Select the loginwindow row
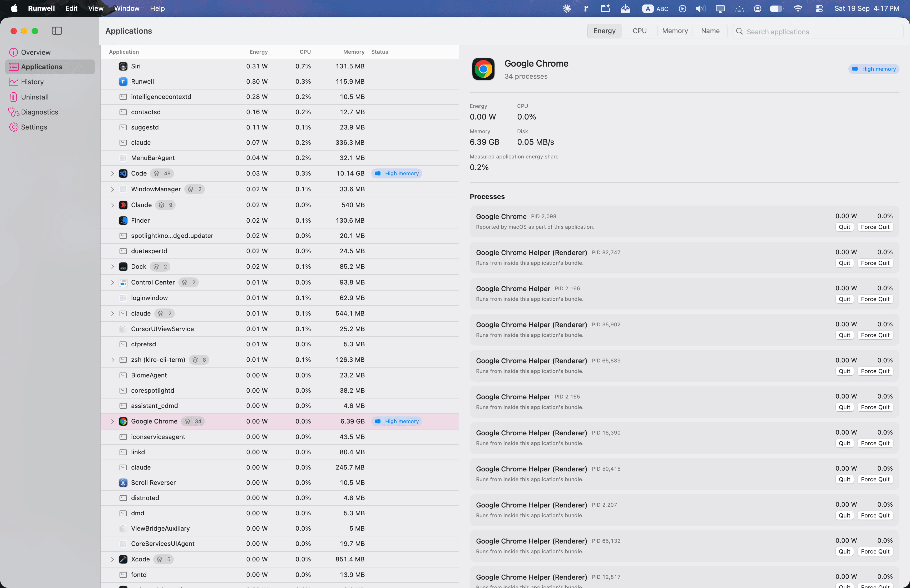 [280, 298]
